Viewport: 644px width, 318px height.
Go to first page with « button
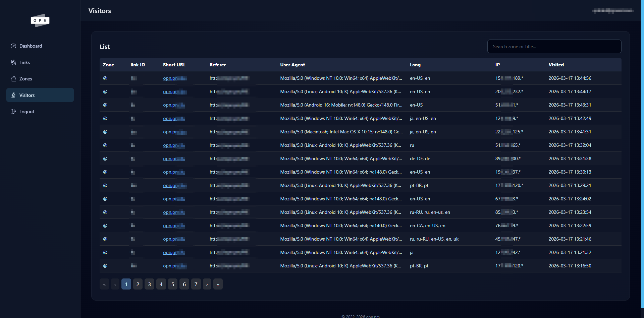coord(104,284)
